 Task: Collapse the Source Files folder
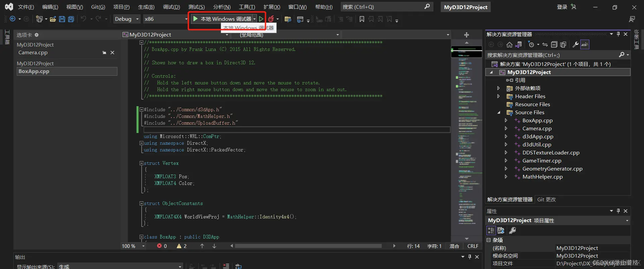(498, 113)
